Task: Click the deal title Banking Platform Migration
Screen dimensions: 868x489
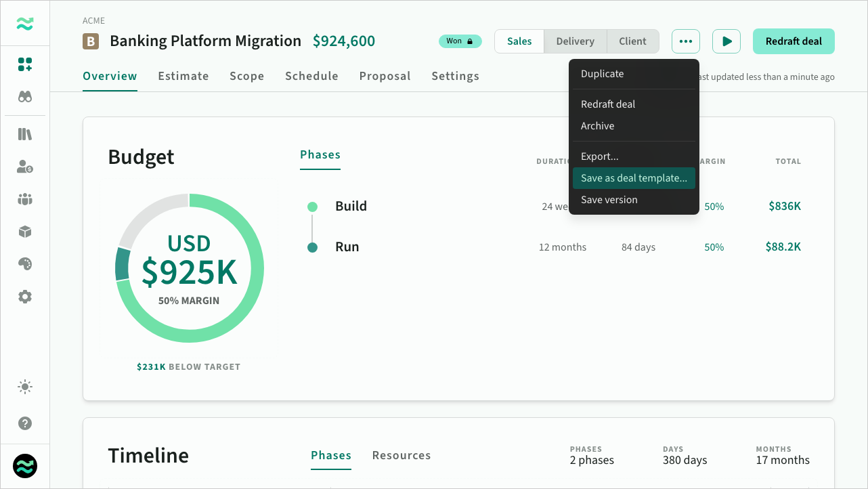Action: pos(205,41)
